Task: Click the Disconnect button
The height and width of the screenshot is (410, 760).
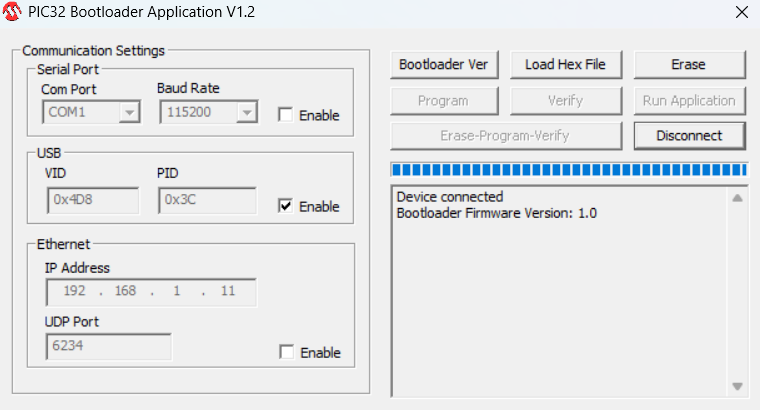Action: pyautogui.click(x=689, y=136)
